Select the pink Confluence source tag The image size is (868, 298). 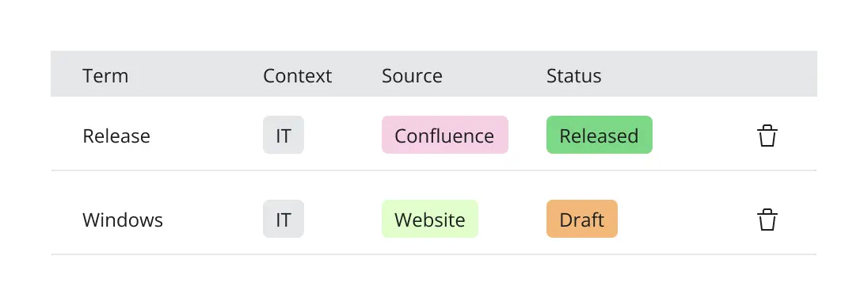click(444, 135)
